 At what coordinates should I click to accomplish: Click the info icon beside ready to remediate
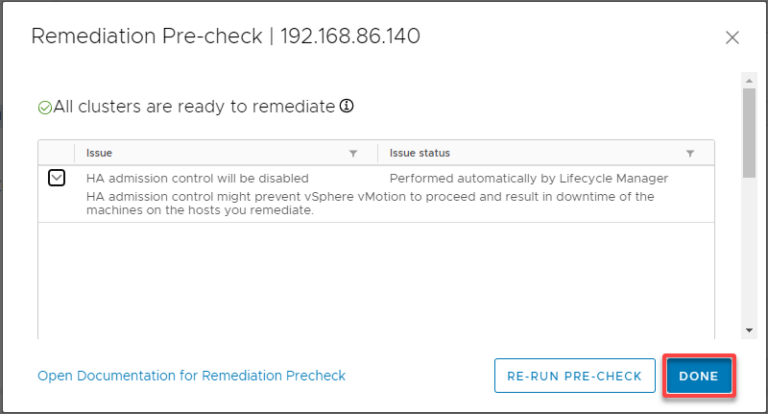coord(347,106)
